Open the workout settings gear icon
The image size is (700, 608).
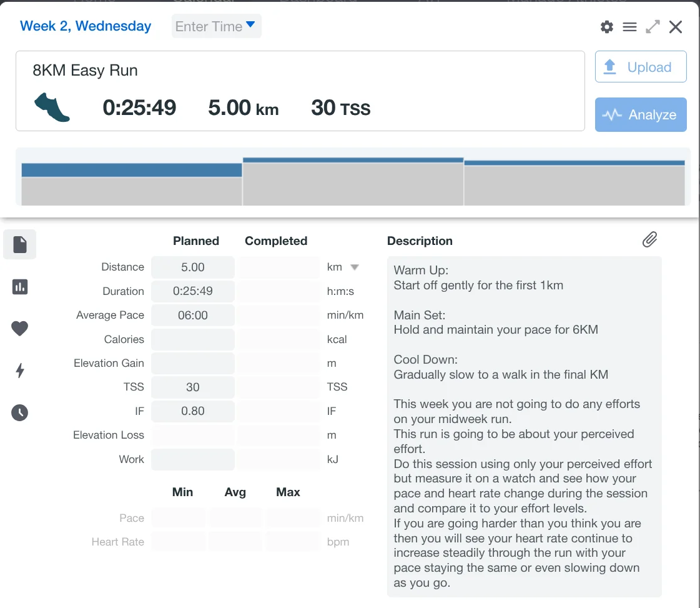click(606, 27)
